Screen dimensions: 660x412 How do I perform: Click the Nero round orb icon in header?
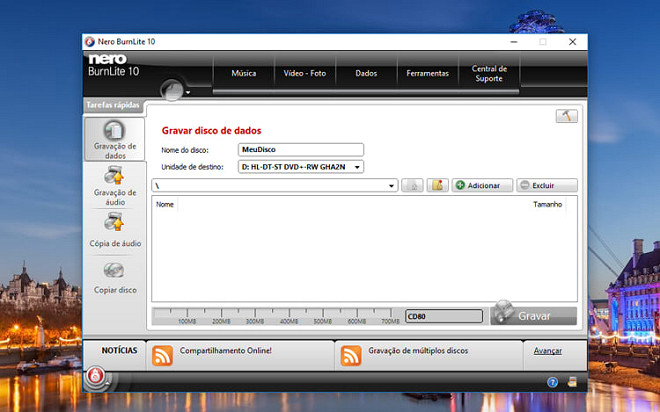(171, 90)
